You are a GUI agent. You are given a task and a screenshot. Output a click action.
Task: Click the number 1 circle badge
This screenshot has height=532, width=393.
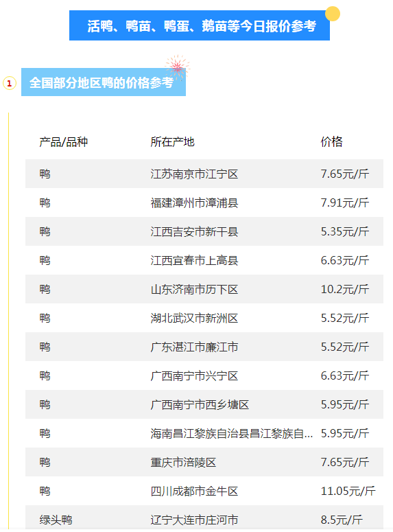(10, 83)
